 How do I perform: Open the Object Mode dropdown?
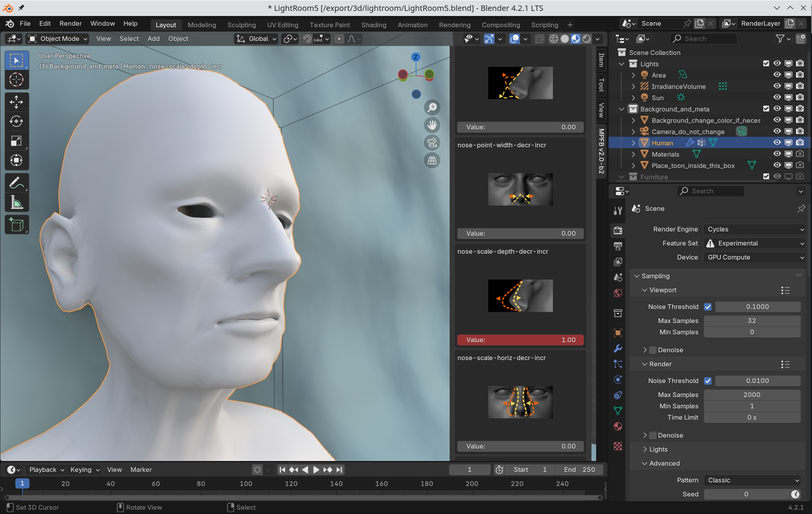pyautogui.click(x=58, y=39)
